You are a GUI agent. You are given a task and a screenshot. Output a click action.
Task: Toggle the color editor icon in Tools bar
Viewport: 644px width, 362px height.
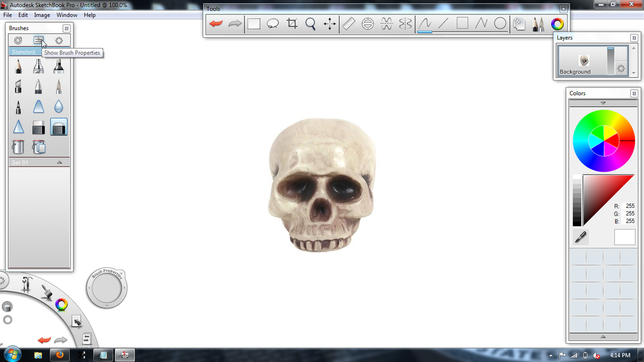point(557,24)
